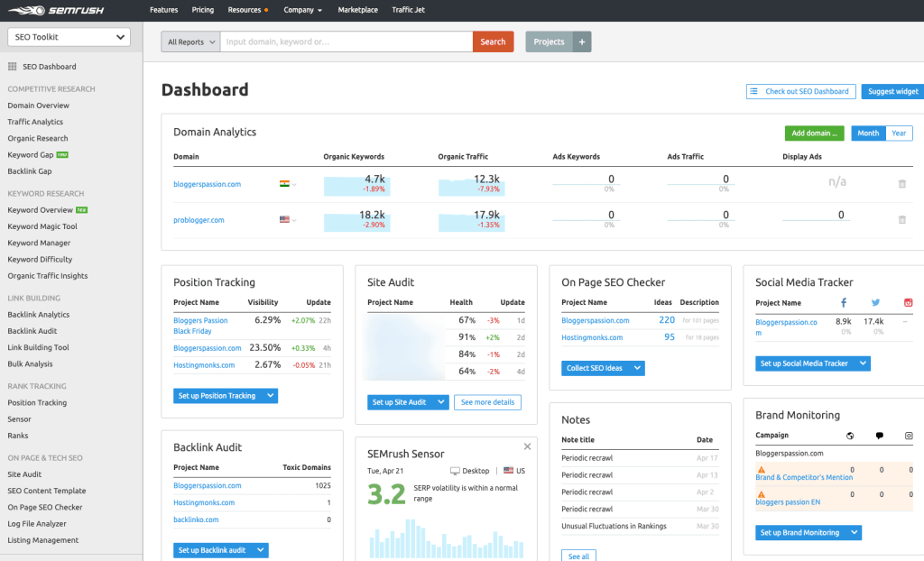Switch to Year view in Domain Analytics

point(899,133)
